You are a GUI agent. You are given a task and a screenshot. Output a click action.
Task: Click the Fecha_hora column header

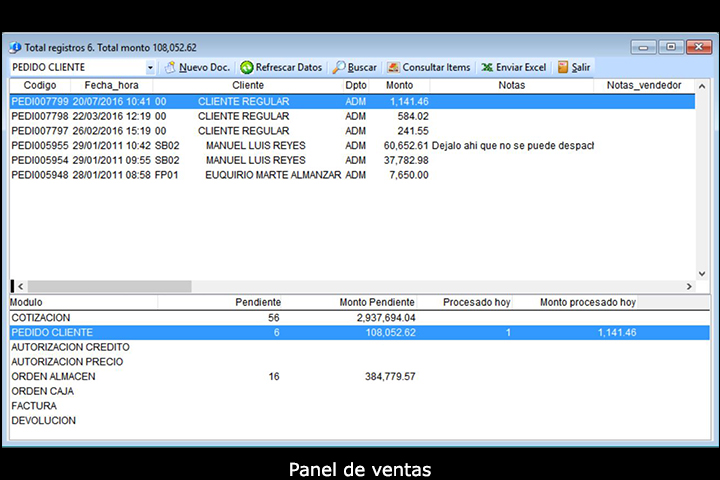(111, 86)
